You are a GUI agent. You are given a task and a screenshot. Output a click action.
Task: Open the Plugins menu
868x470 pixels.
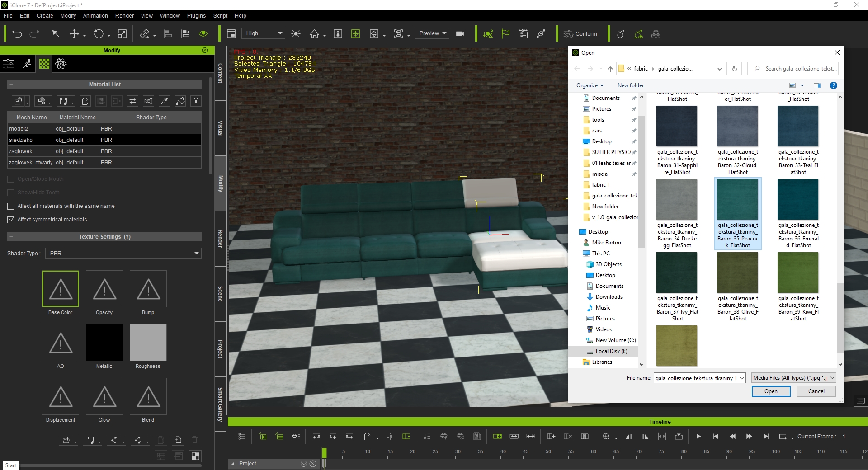[196, 15]
